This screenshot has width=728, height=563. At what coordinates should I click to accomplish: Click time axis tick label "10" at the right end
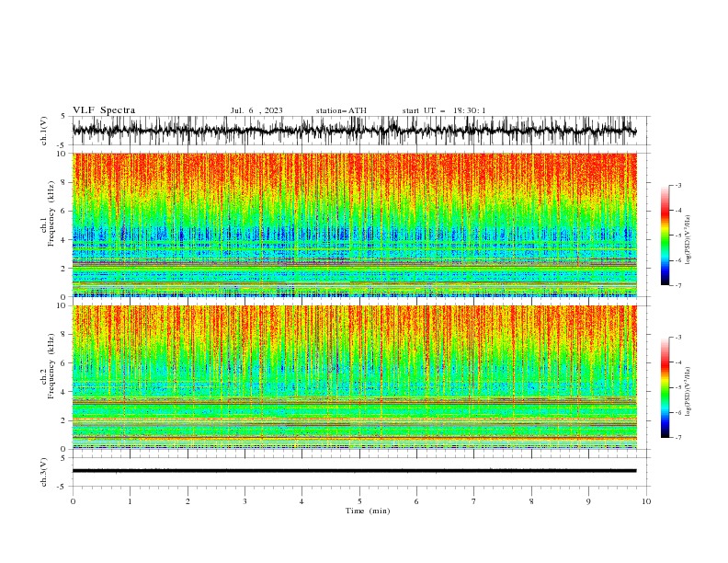(x=646, y=501)
